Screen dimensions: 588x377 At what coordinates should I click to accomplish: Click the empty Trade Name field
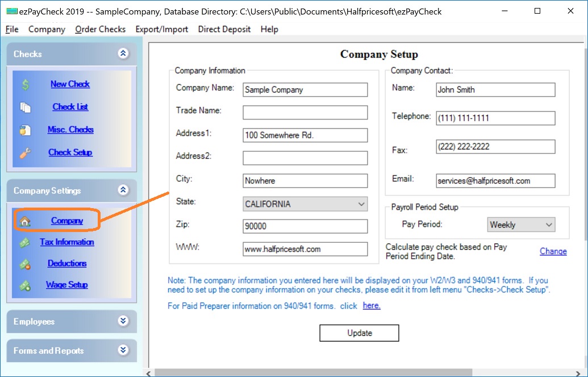[x=305, y=113]
